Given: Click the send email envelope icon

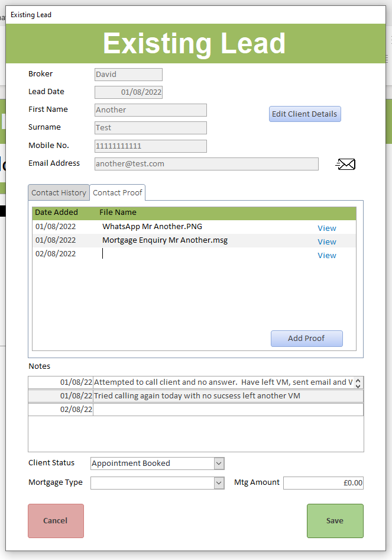Looking at the screenshot, I should tap(345, 165).
